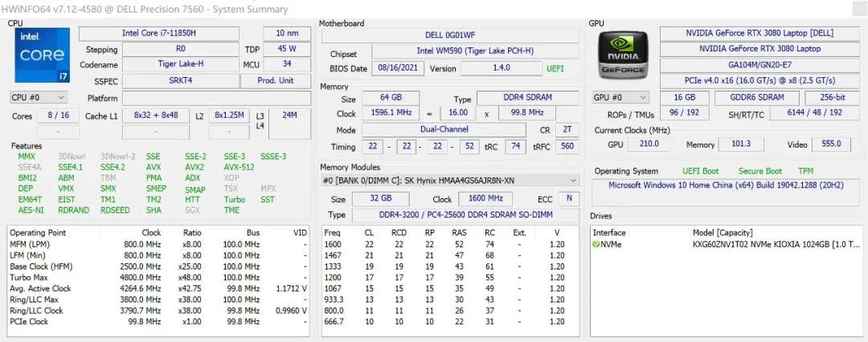
Task: Click the BIOS Date 08/16/2021 field
Action: [x=398, y=68]
